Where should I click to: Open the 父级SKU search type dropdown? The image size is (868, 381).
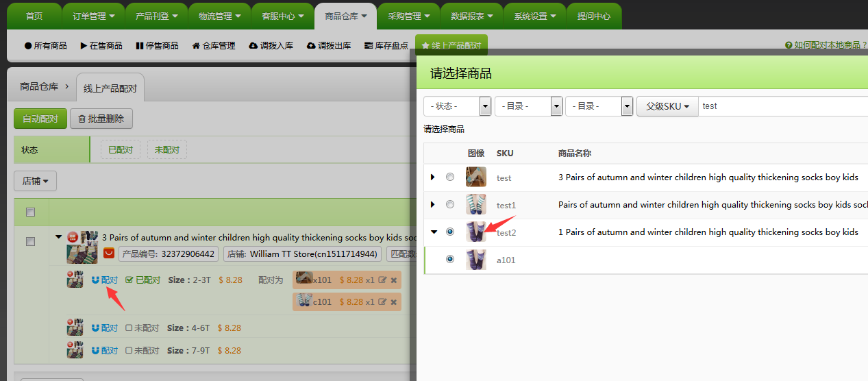pos(667,106)
